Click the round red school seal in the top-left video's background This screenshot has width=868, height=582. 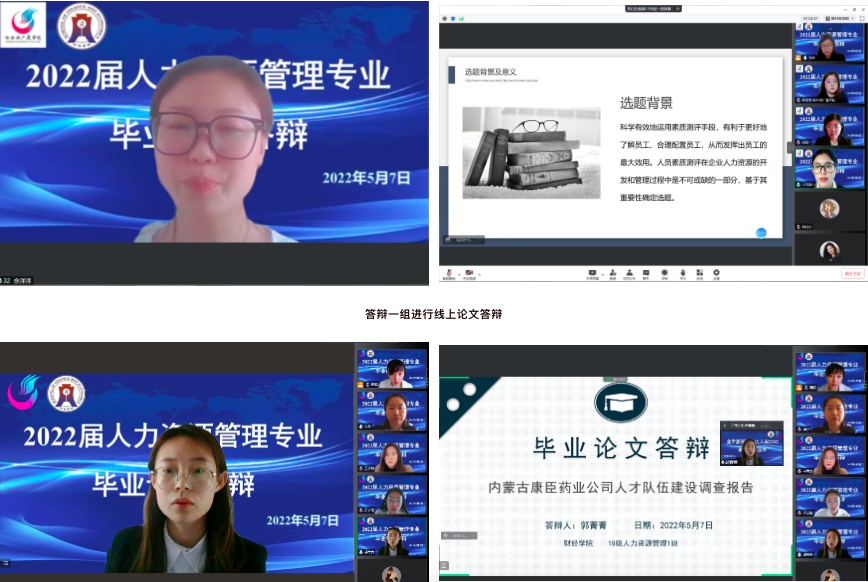tap(81, 25)
